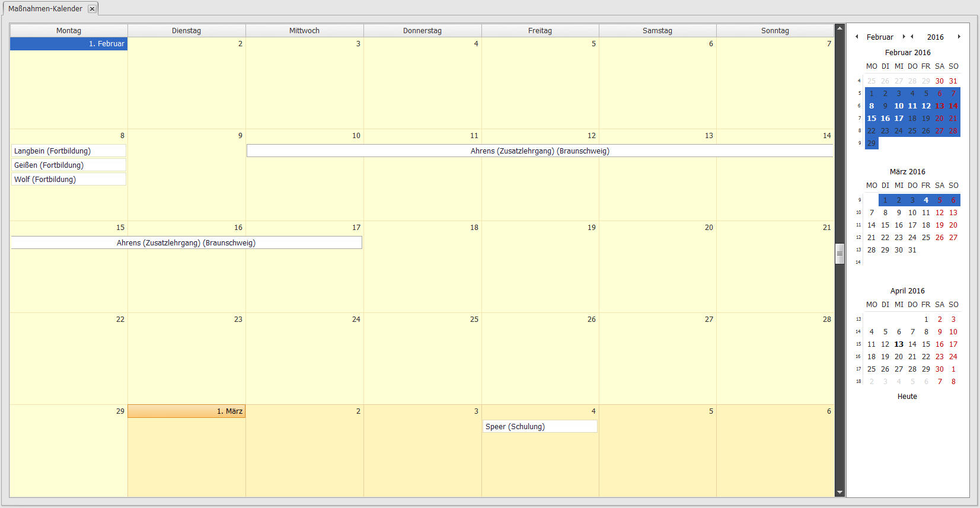Pick 20 in the April 2016 mini calendar

click(899, 357)
